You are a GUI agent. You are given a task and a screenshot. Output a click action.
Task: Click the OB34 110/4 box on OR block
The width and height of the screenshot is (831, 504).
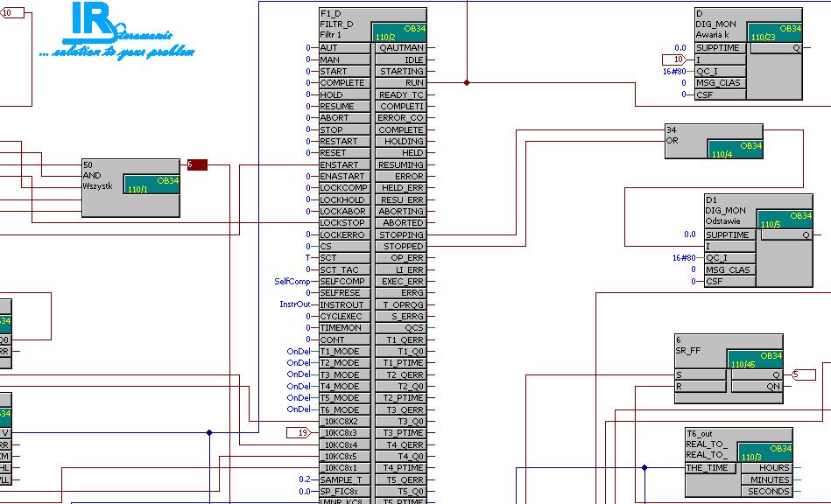pyautogui.click(x=735, y=150)
